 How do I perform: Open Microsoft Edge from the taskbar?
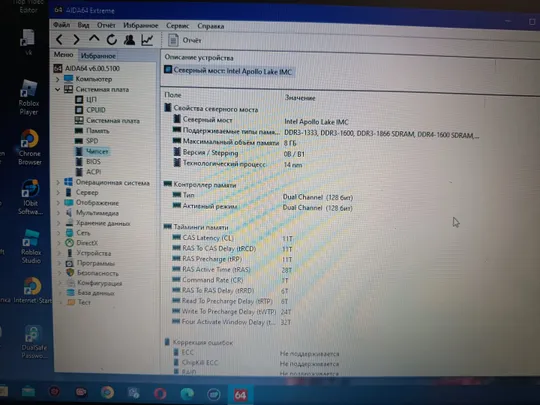tap(187, 394)
